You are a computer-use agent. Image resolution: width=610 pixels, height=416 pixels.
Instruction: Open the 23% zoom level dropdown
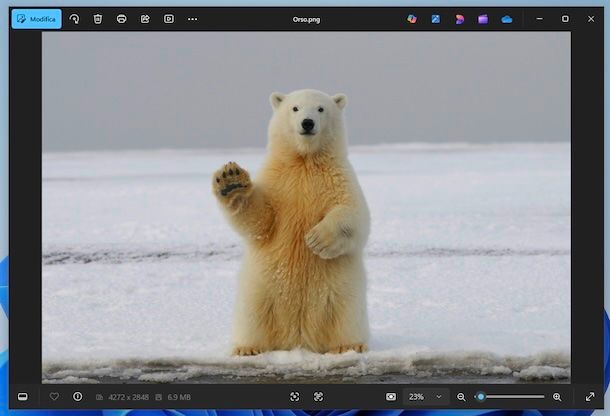[426, 397]
